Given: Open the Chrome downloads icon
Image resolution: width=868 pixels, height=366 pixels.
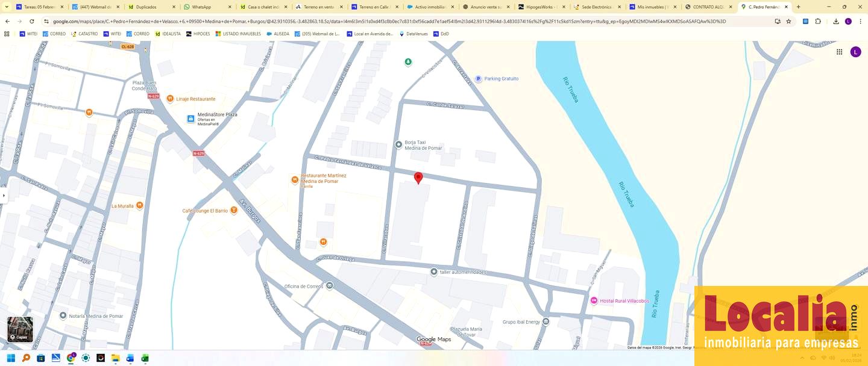Looking at the screenshot, I should point(835,21).
